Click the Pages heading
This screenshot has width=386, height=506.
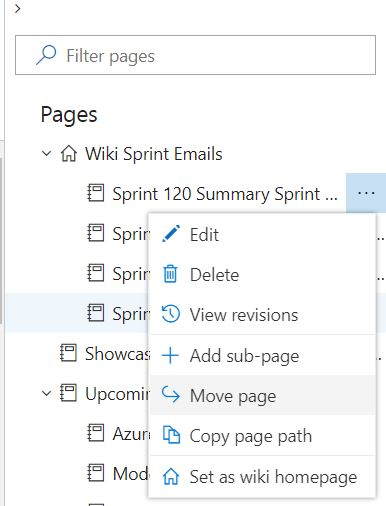(69, 115)
